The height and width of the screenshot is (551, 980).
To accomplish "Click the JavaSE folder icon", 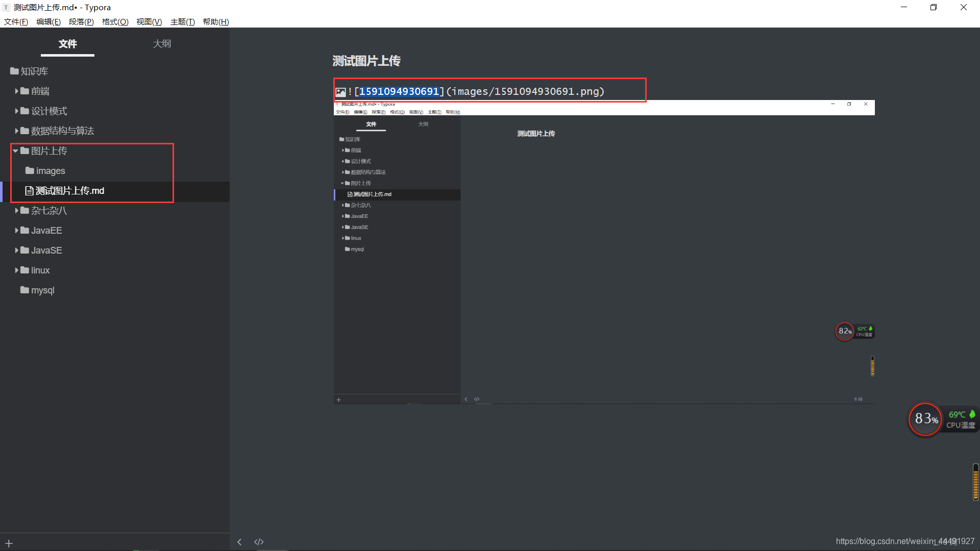I will 24,250.
